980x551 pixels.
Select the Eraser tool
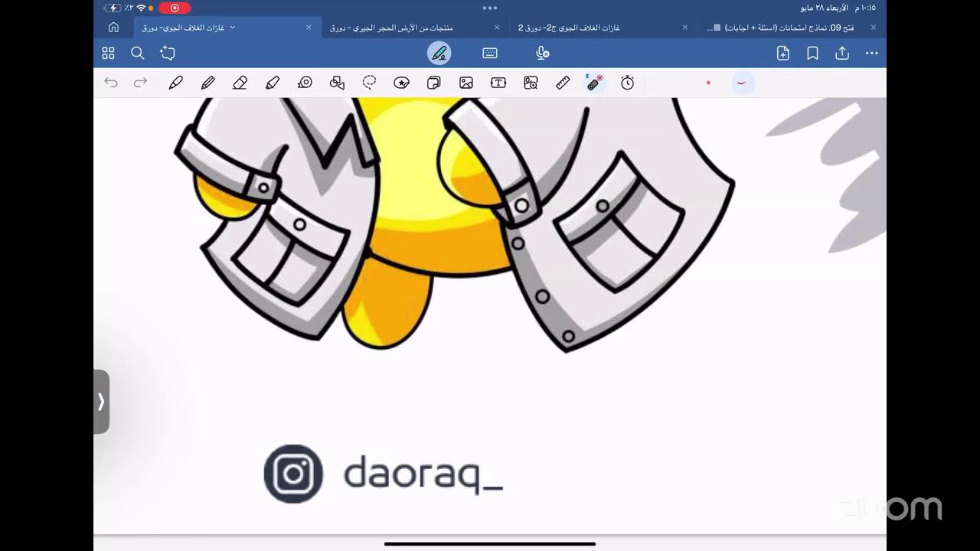point(240,83)
